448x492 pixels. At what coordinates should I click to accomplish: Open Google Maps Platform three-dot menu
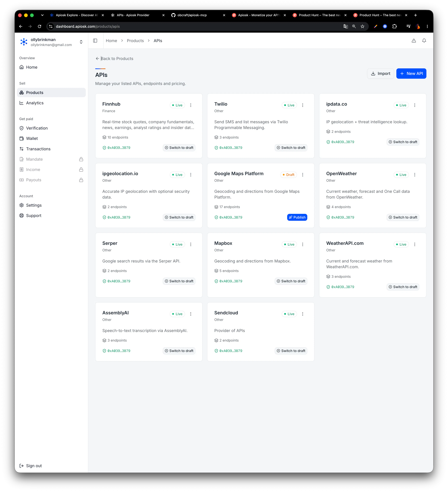click(x=302, y=175)
